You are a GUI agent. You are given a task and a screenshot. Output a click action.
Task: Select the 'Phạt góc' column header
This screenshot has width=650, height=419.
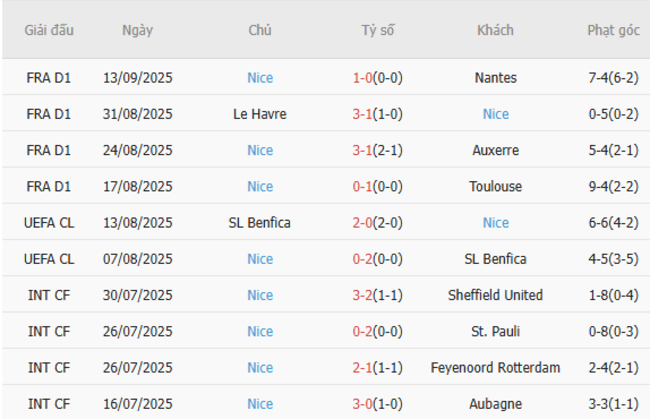pyautogui.click(x=613, y=30)
